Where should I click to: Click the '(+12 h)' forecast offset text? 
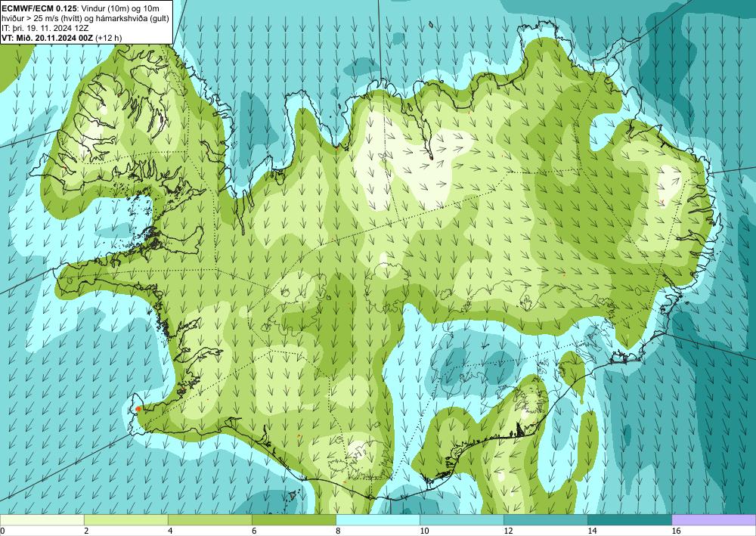[108, 38]
